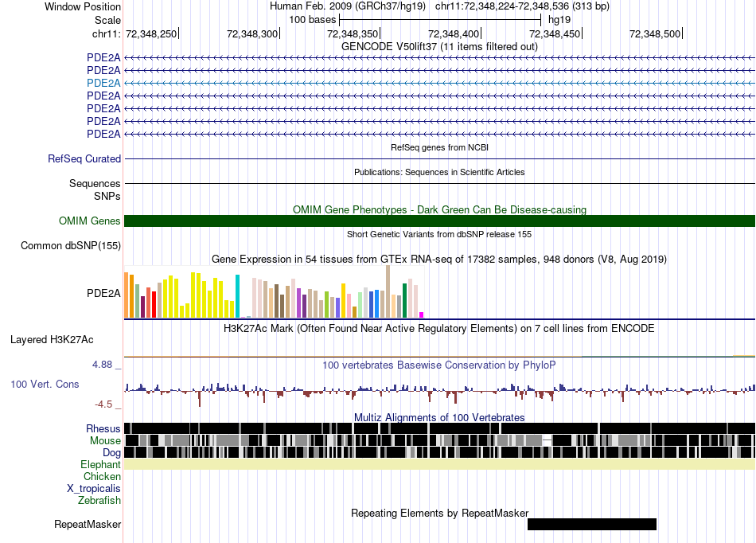Open Short Genetic Variants from dbSNP title

(439, 234)
